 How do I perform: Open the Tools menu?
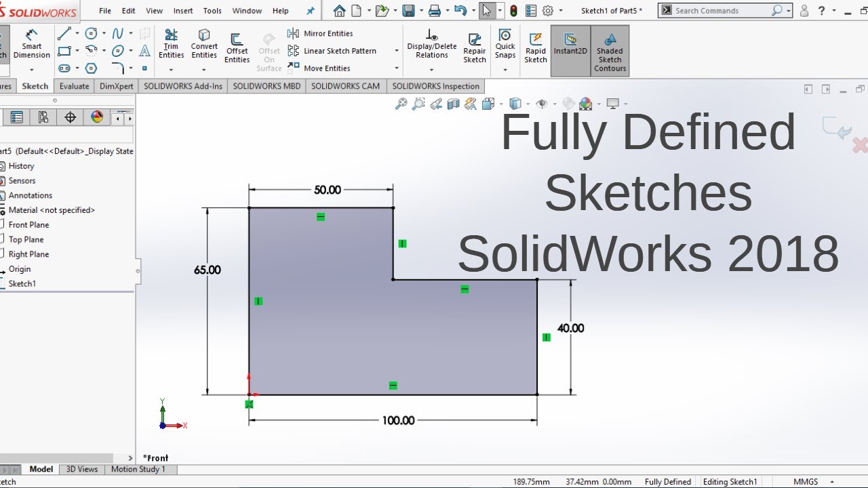(x=212, y=11)
